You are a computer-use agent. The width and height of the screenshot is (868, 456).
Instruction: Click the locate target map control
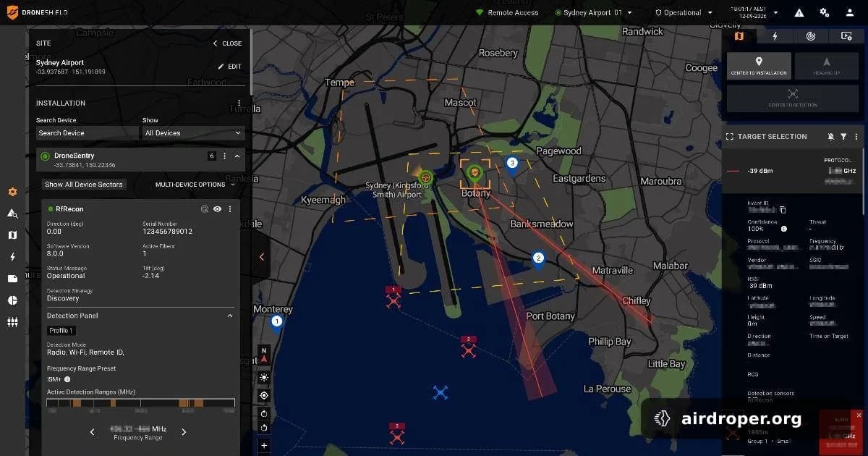pyautogui.click(x=264, y=395)
